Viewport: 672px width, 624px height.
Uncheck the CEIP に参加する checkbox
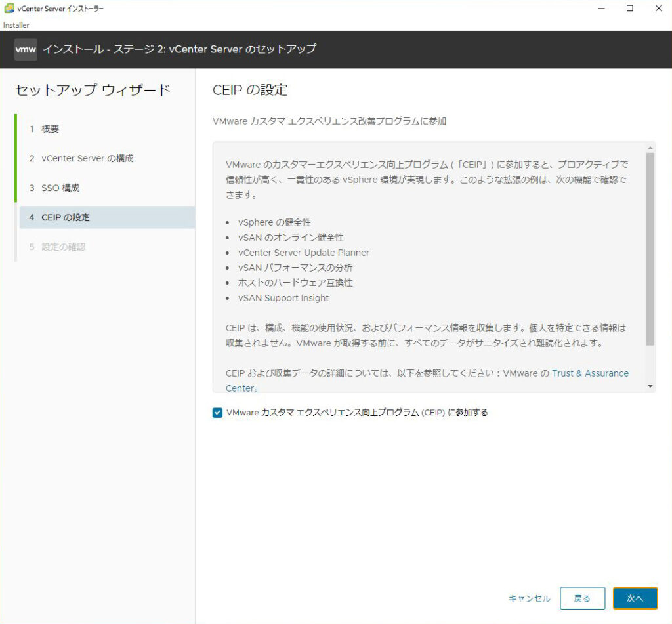tap(217, 413)
